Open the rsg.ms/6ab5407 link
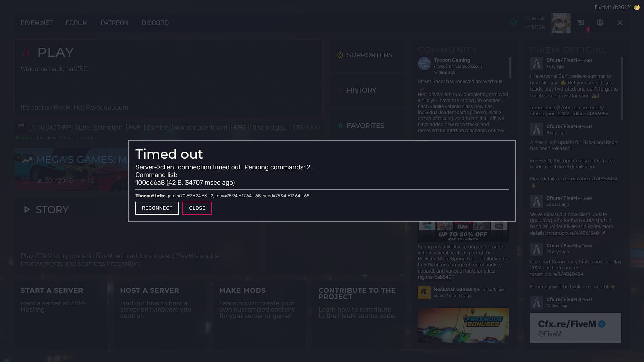This screenshot has width=644, height=362. 435,277
